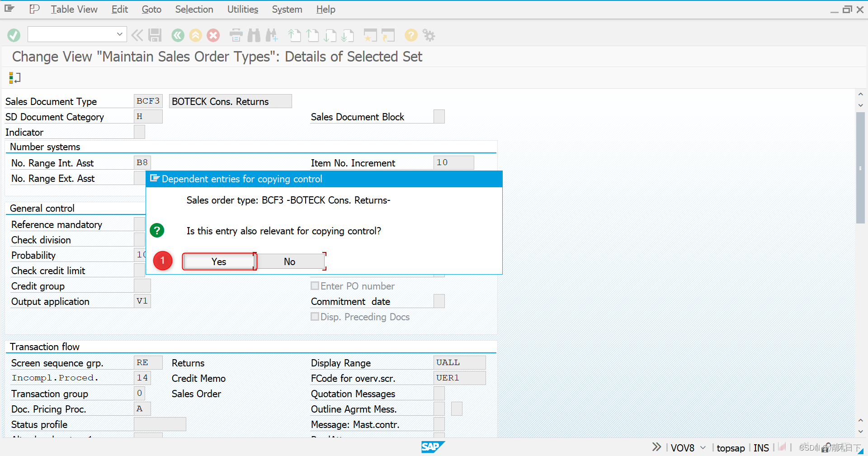Click the vertical scrollbar thumb
The image size is (868, 456).
tap(860, 168)
